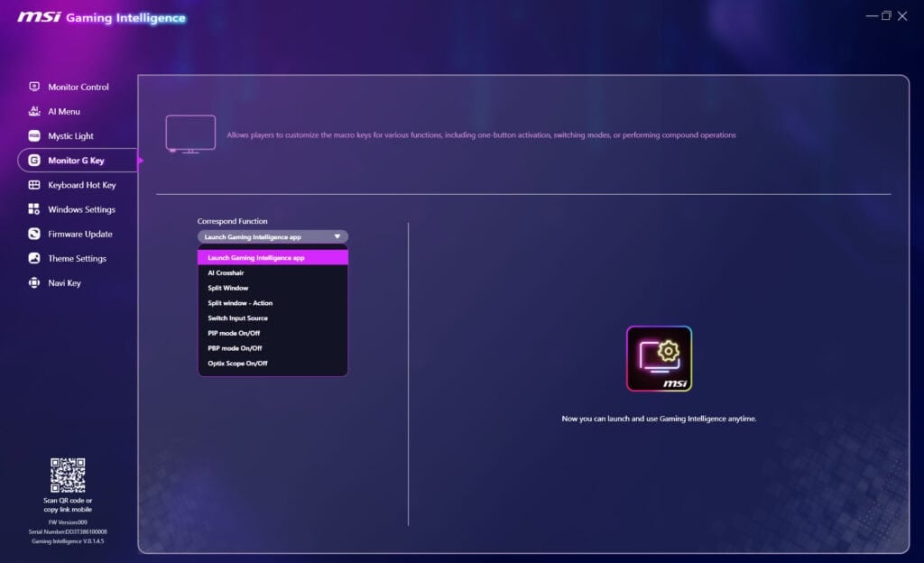Collapse the Correspond Function dropdown arrow
This screenshot has width=924, height=563.
pyautogui.click(x=337, y=237)
